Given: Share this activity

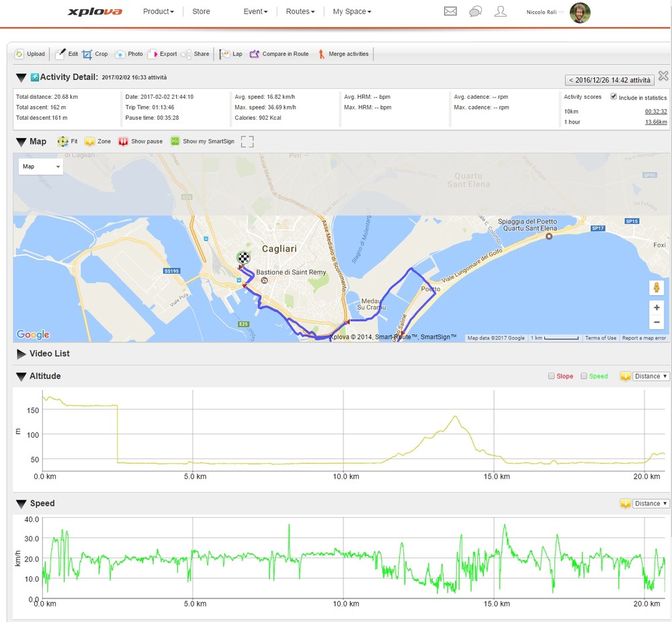Looking at the screenshot, I should tap(186, 54).
